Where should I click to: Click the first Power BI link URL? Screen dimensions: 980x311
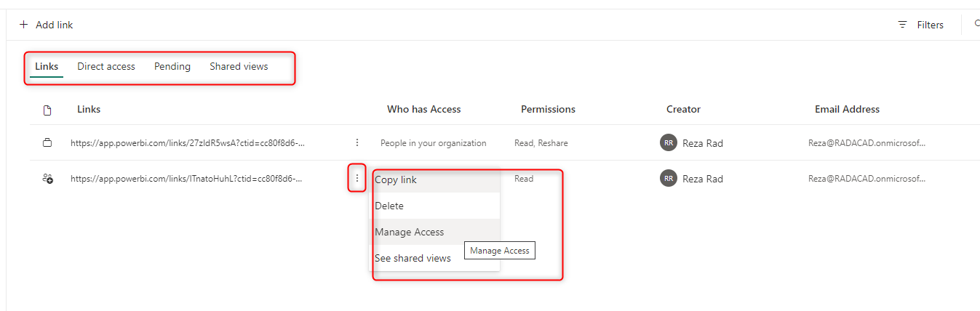point(187,143)
